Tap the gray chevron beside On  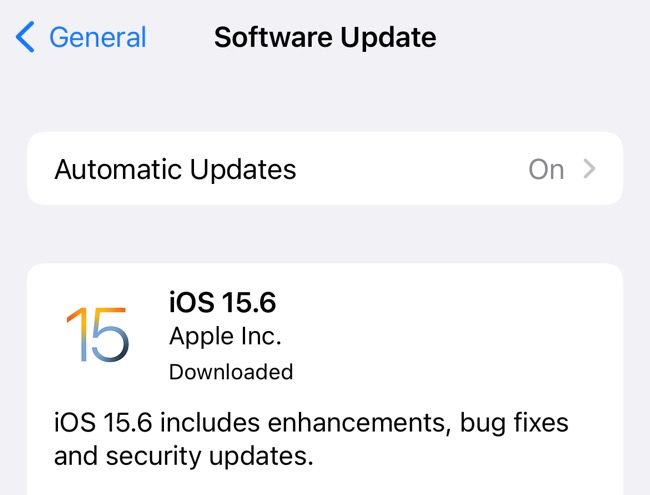point(589,169)
